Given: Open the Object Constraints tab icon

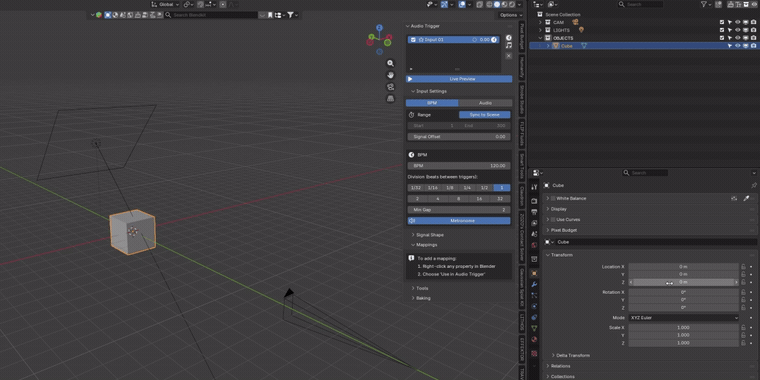Looking at the screenshot, I should (x=534, y=317).
